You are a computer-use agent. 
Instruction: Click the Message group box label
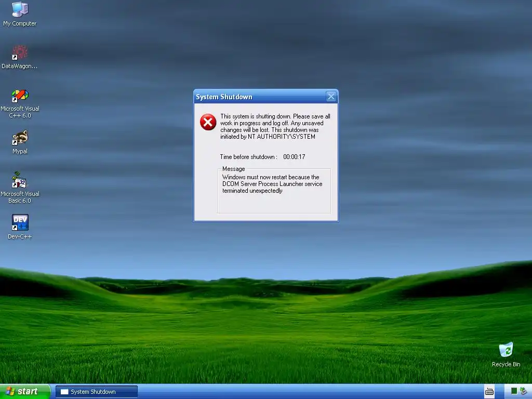tap(233, 169)
